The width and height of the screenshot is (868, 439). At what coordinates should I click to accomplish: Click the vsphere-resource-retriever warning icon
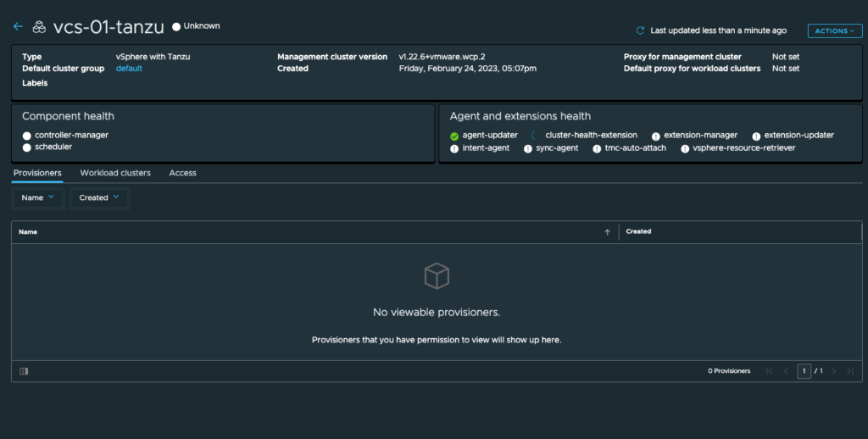click(x=685, y=149)
